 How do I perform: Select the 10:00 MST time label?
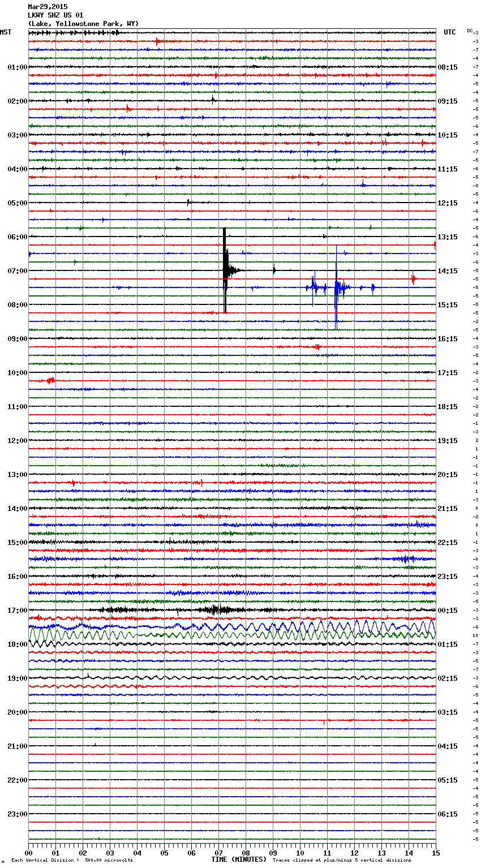[x=18, y=373]
